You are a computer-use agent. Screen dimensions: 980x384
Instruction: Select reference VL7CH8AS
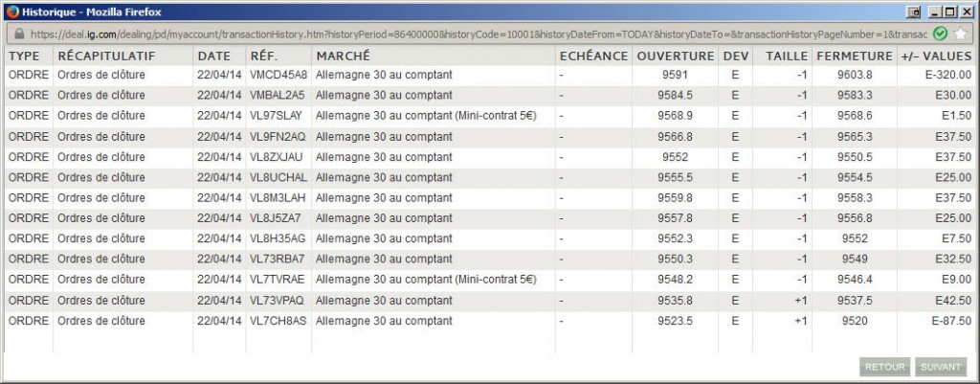278,321
